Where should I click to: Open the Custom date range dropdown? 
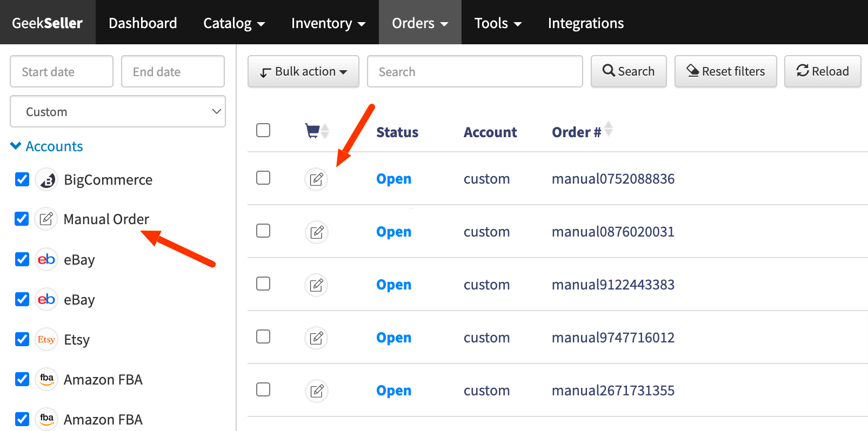click(x=118, y=112)
